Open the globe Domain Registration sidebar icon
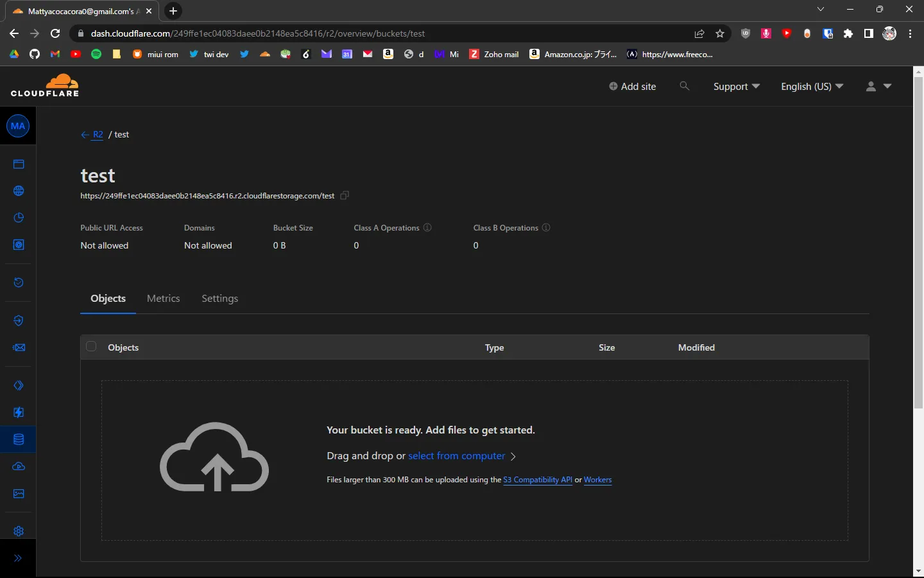 [19, 191]
